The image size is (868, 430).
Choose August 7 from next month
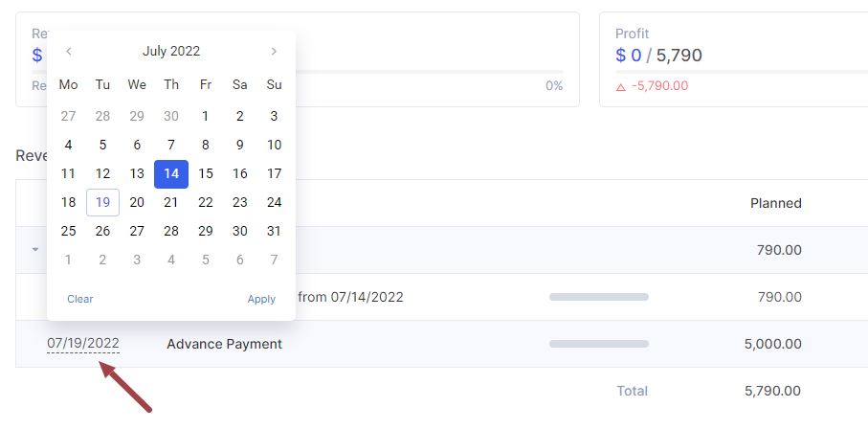coord(274,260)
